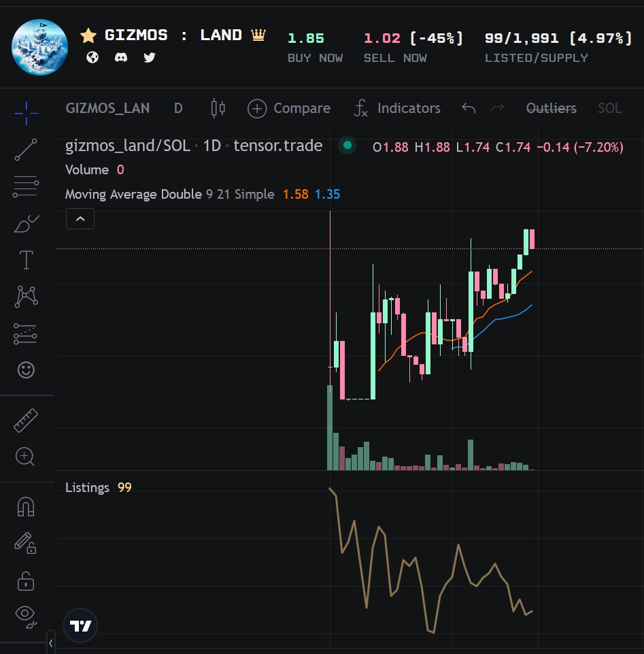Toggle magnet mode snapping

click(x=26, y=507)
